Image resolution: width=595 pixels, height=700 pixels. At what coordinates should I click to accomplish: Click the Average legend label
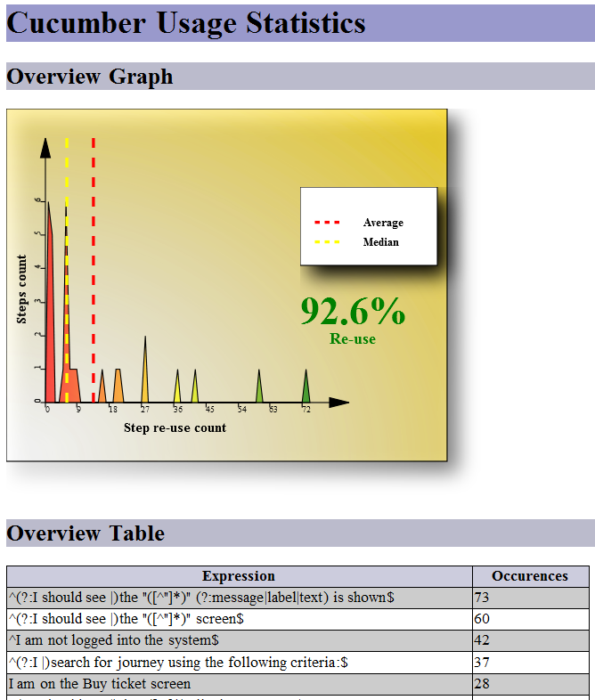pyautogui.click(x=383, y=223)
